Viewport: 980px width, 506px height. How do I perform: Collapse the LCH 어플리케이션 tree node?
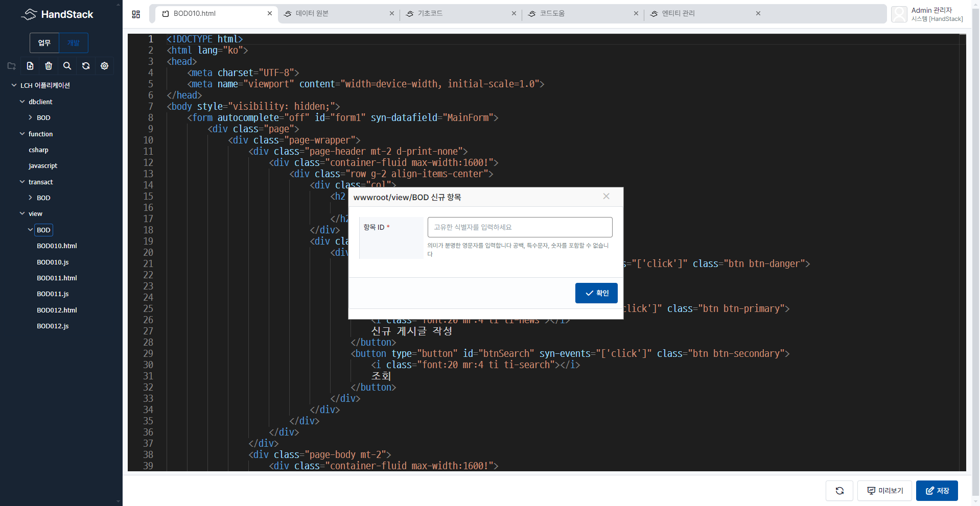click(x=14, y=85)
